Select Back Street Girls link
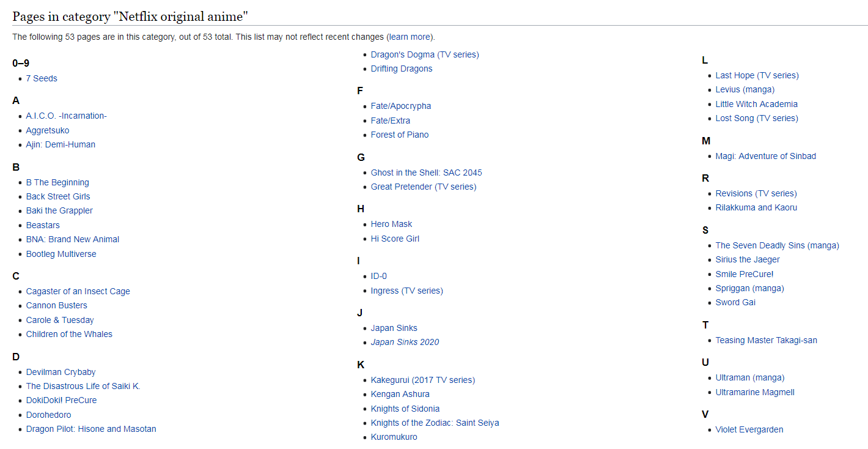Screen dimensions: 868x449 (58, 196)
